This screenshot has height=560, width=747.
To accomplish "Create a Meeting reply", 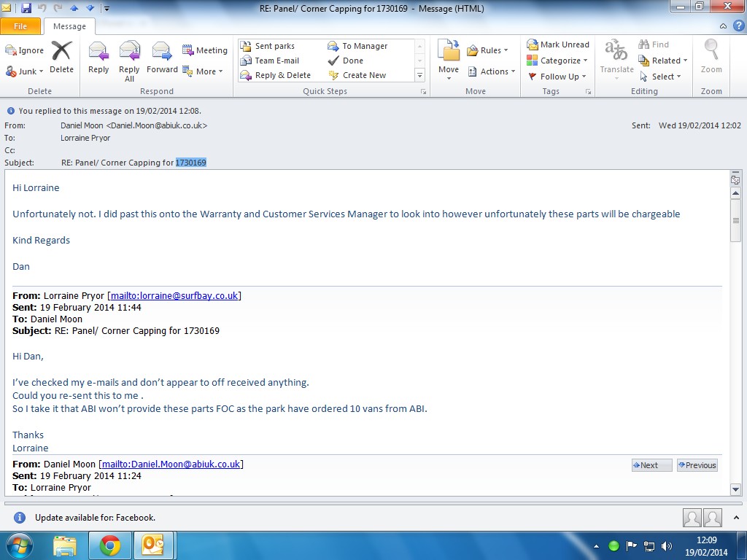I will pos(205,50).
